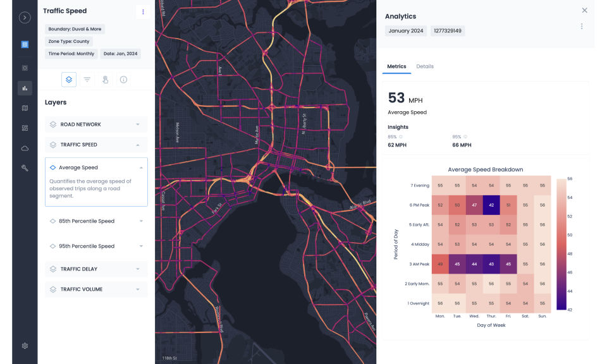The width and height of the screenshot is (607, 364).
Task: Open the map view icon in sidebar
Action: point(24,108)
